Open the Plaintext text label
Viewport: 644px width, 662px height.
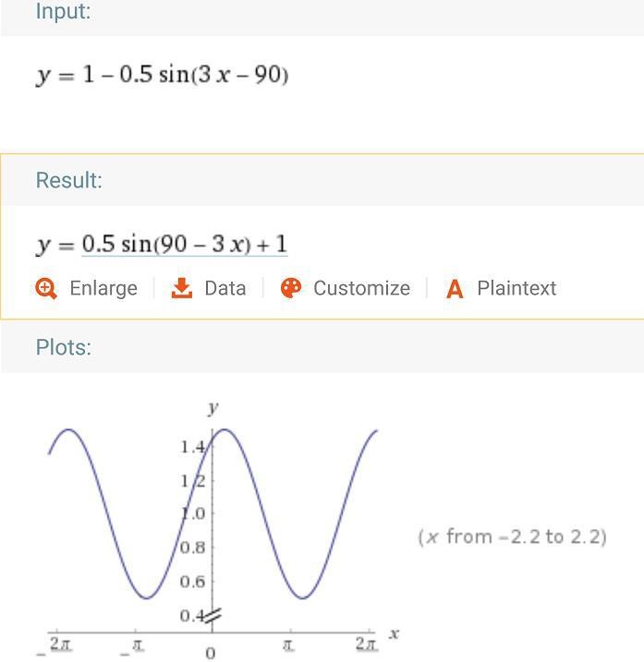click(516, 288)
